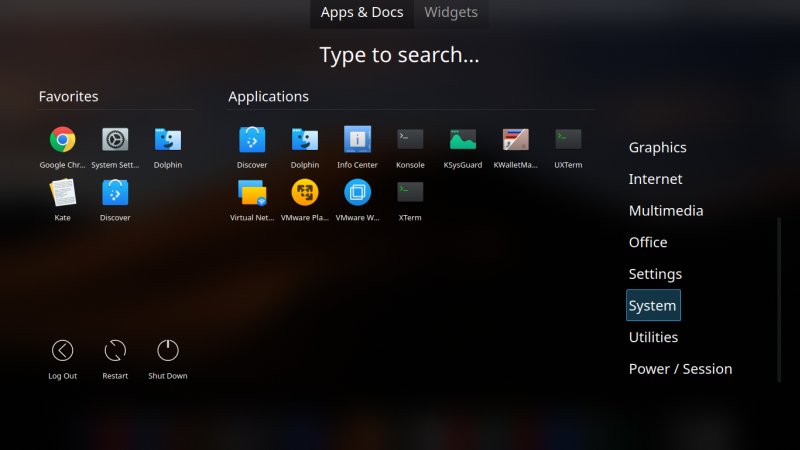
Task: Switch to the Widgets tab
Action: (450, 13)
